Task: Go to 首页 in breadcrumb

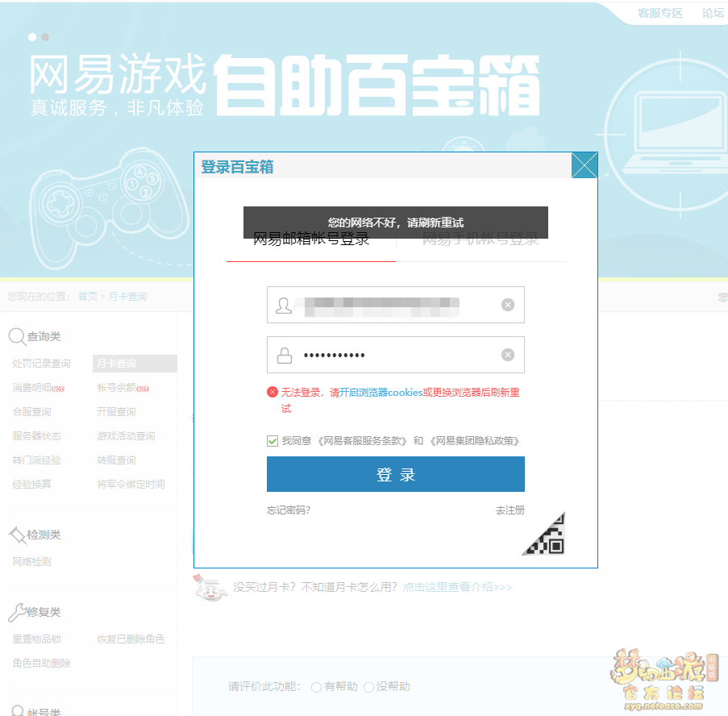Action: pyautogui.click(x=88, y=296)
